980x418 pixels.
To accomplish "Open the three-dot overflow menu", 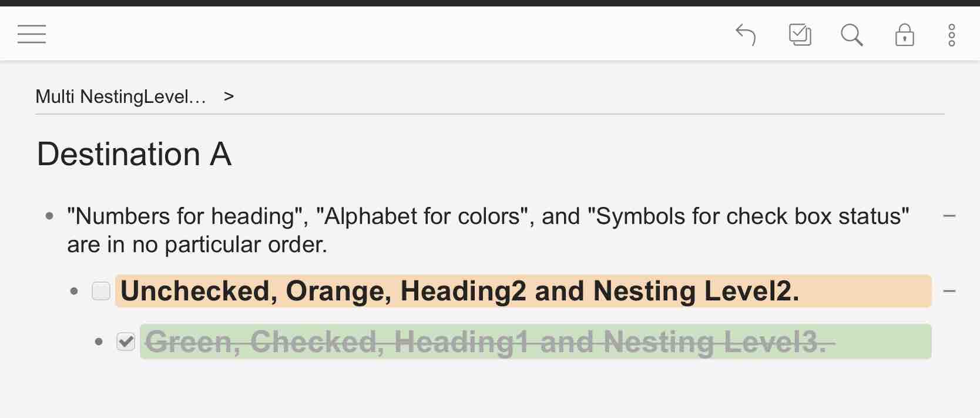I will [x=952, y=35].
